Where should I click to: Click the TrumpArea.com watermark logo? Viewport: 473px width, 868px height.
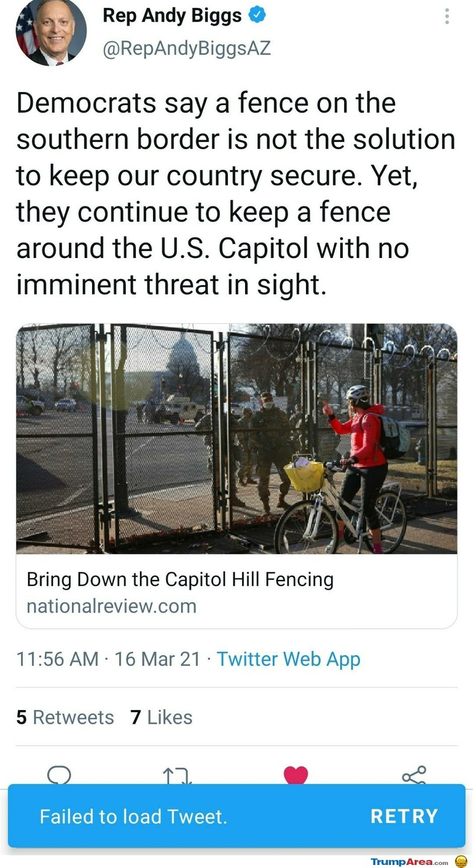[409, 862]
